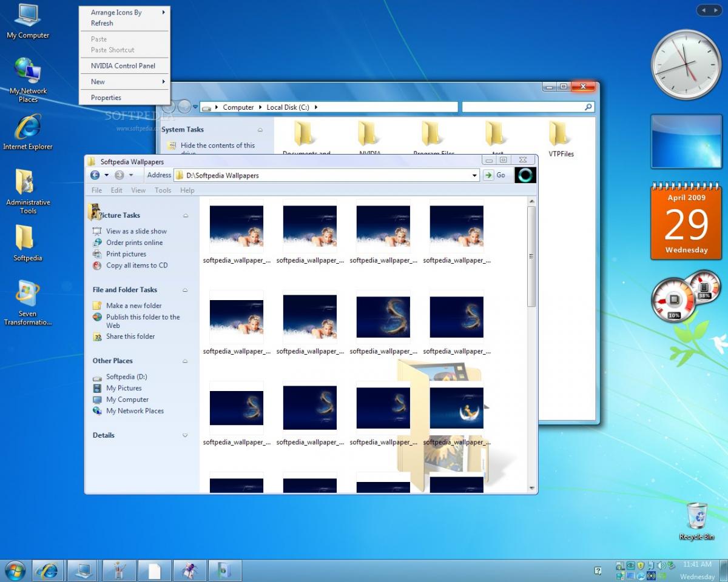Choose Properties in the context menu
Viewport: 728px width, 582px height.
pyautogui.click(x=124, y=98)
